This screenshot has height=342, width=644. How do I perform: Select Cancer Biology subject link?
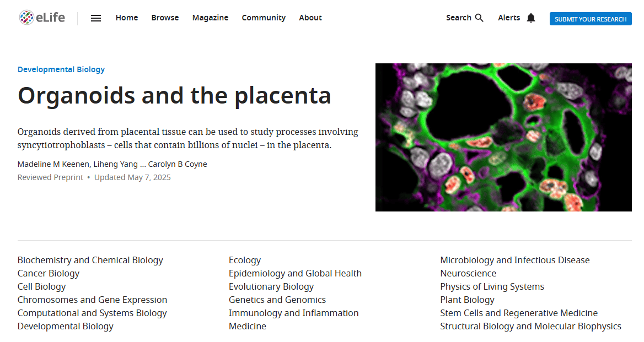pos(49,273)
